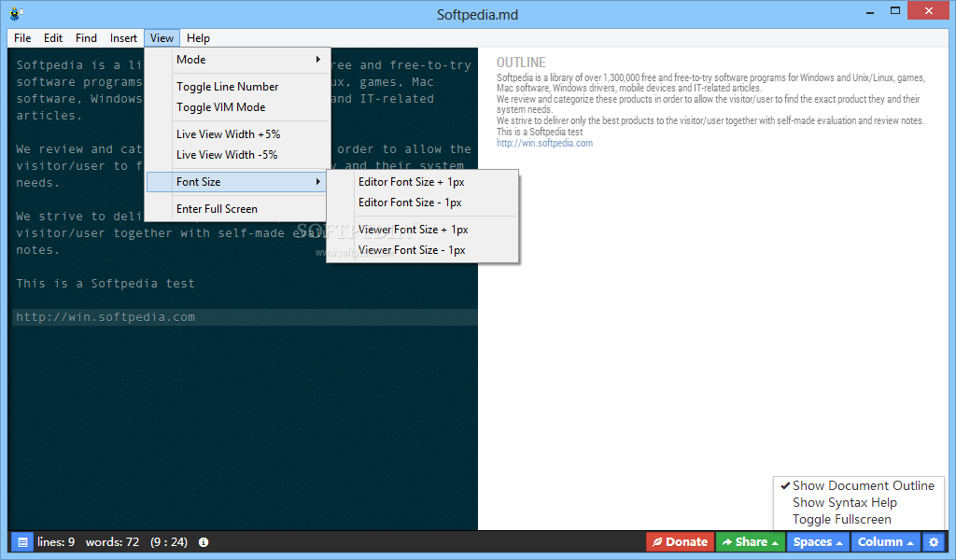
Task: Open the settings gear in status bar
Action: (x=934, y=541)
